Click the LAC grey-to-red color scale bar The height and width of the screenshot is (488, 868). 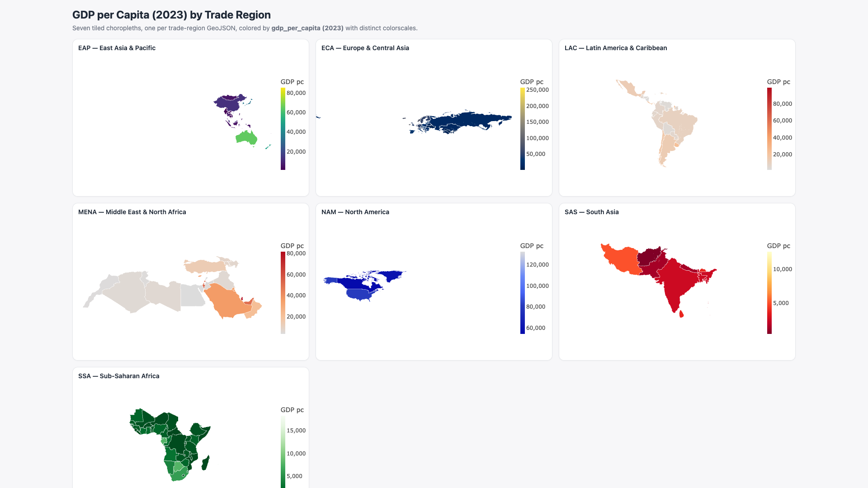click(x=769, y=129)
